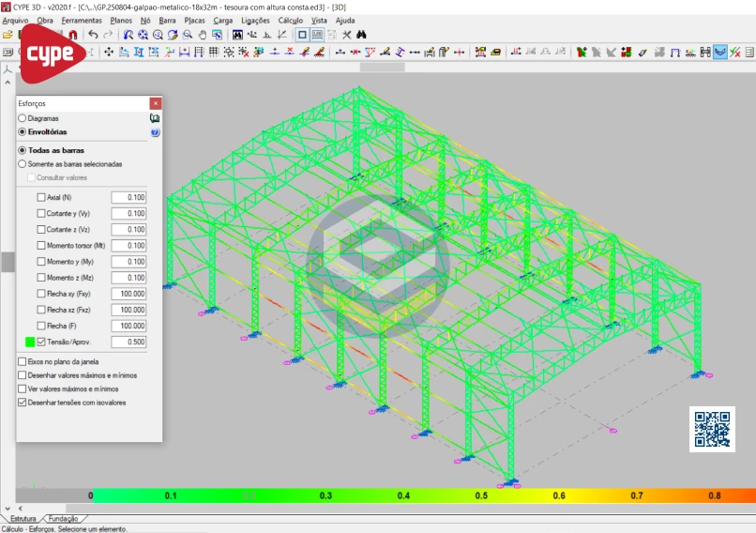The image size is (756, 533).
Task: Open the book icon in Esforços panel
Action: pyautogui.click(x=155, y=119)
